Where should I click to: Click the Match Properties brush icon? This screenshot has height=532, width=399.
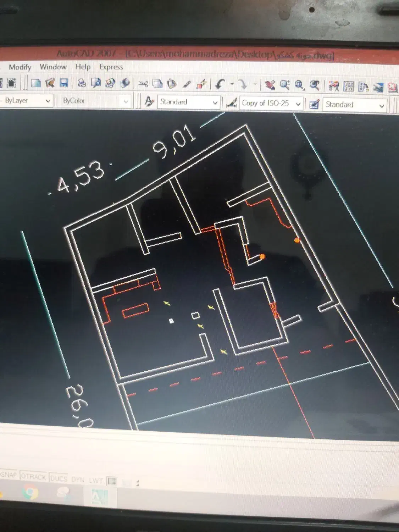187,84
